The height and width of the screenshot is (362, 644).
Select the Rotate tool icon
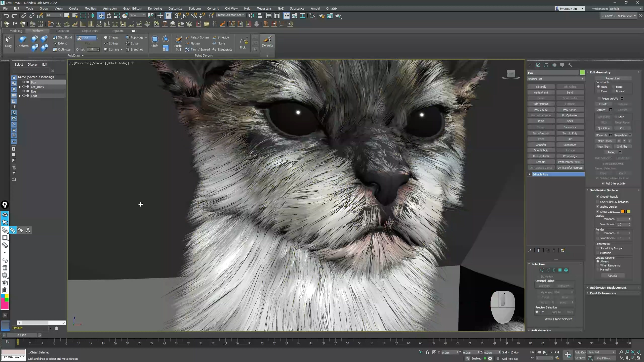tap(109, 16)
